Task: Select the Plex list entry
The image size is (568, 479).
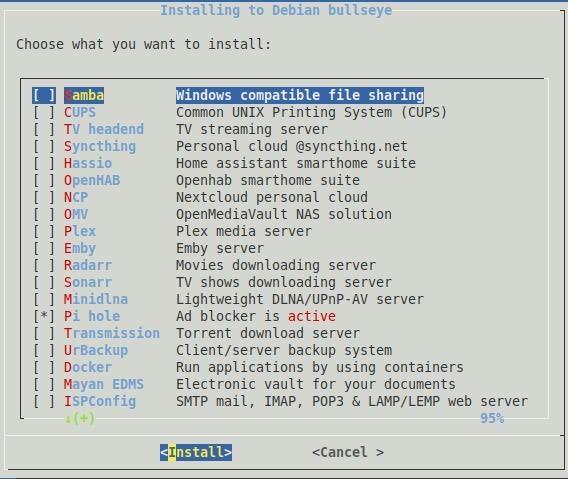Action: [80, 232]
